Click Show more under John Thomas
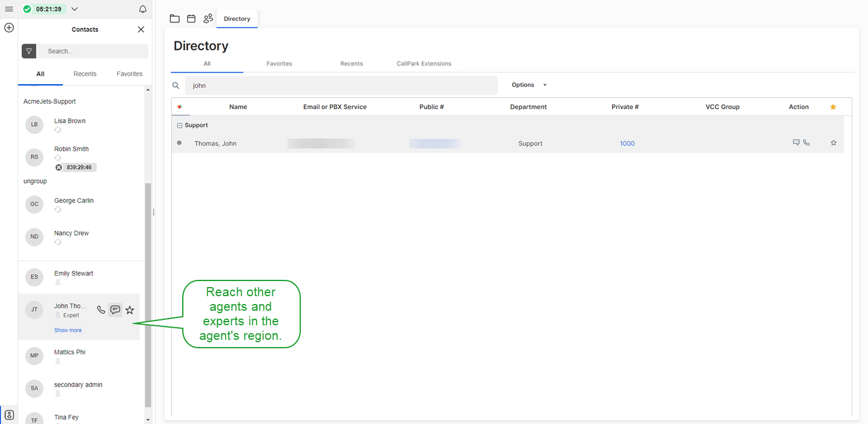This screenshot has height=424, width=868. [x=68, y=330]
